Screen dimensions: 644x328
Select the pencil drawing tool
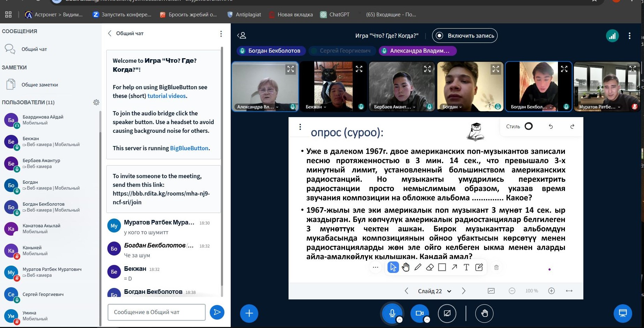click(x=418, y=267)
